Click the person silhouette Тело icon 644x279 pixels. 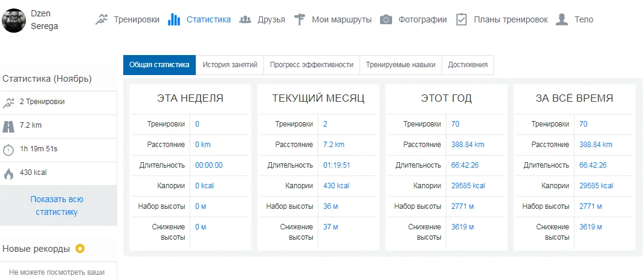pos(562,19)
